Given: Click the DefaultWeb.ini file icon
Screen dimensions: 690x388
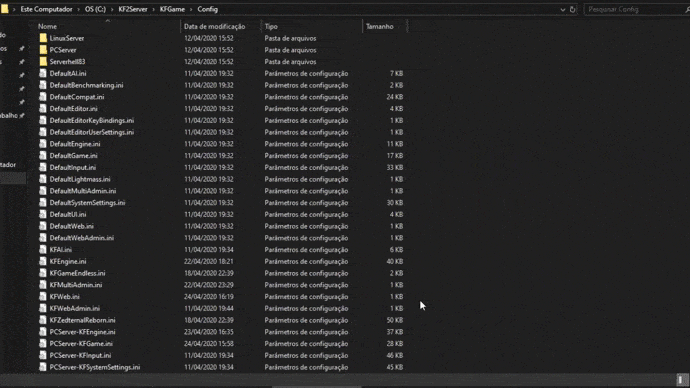Looking at the screenshot, I should pyautogui.click(x=43, y=226).
